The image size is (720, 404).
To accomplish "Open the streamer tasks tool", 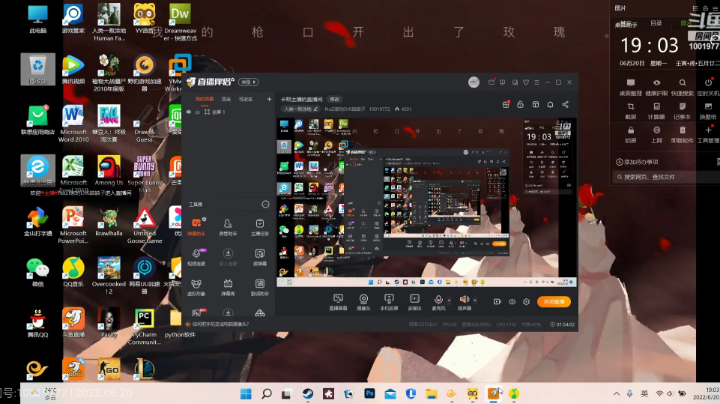I will [x=259, y=226].
